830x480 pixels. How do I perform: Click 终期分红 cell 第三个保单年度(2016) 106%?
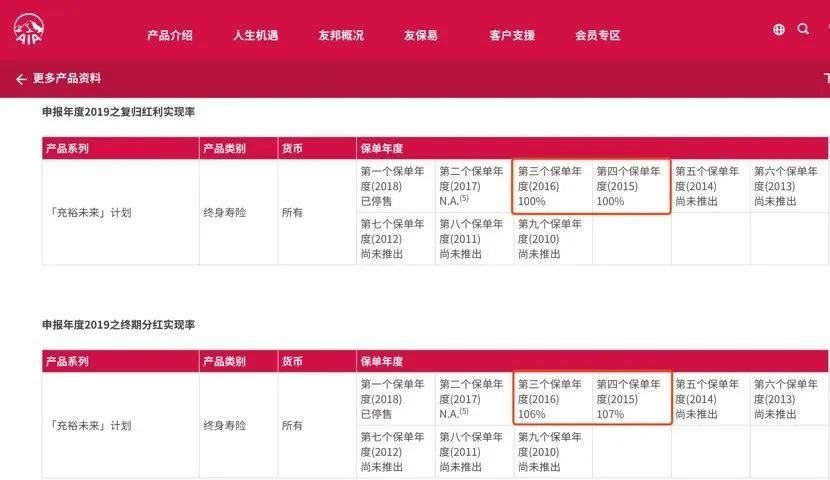coord(553,399)
